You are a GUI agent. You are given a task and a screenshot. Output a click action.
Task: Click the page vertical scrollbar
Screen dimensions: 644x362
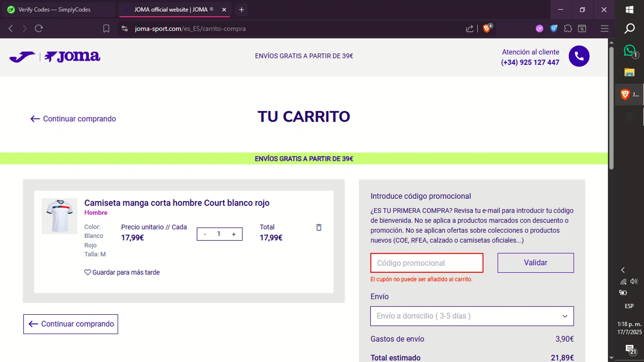coord(611,107)
